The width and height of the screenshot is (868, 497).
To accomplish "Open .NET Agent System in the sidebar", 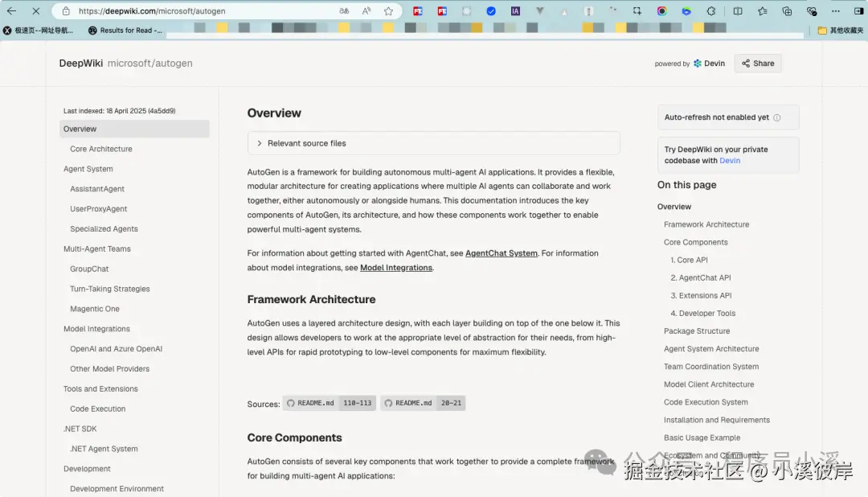I will pos(104,448).
